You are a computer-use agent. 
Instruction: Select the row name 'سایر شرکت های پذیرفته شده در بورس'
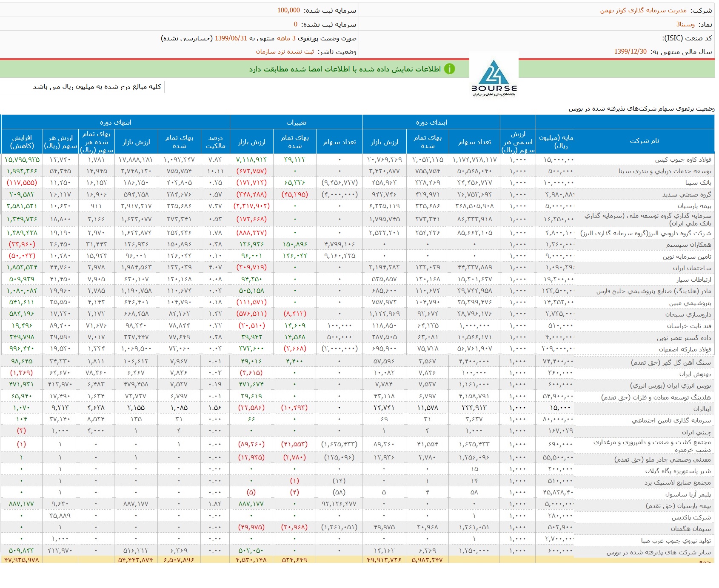point(659,552)
